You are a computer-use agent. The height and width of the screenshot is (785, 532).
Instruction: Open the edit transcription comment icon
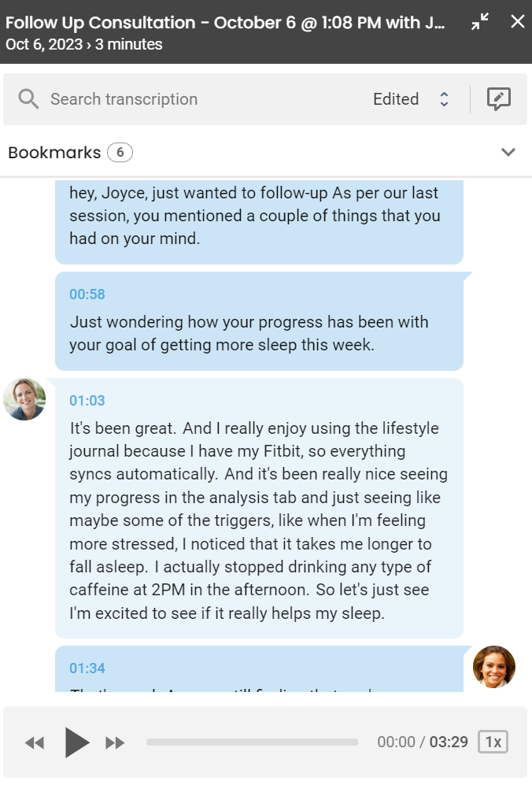pyautogui.click(x=499, y=98)
